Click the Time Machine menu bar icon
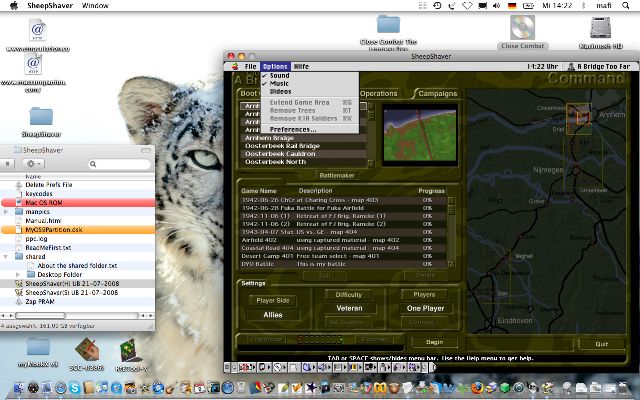Image resolution: width=640 pixels, height=400 pixels. tap(437, 6)
